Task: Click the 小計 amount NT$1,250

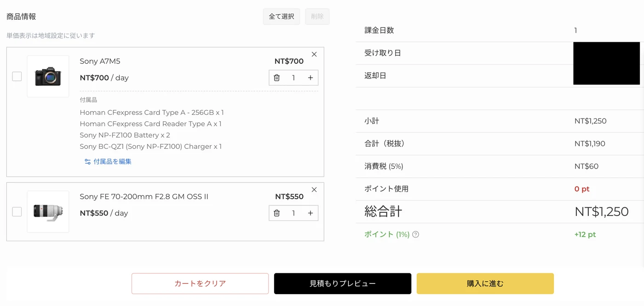Action: click(591, 121)
